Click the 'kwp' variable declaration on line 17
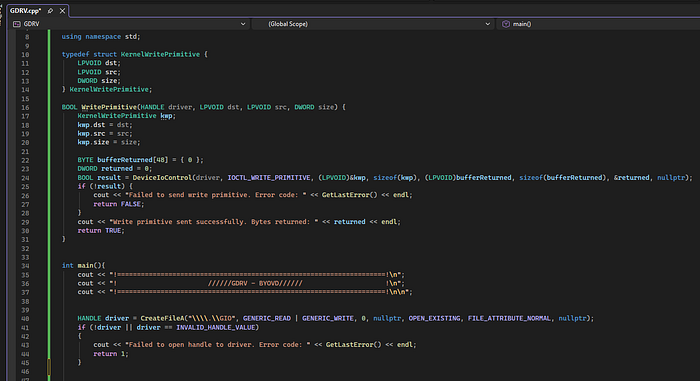This screenshot has width=700, height=381. click(166, 116)
